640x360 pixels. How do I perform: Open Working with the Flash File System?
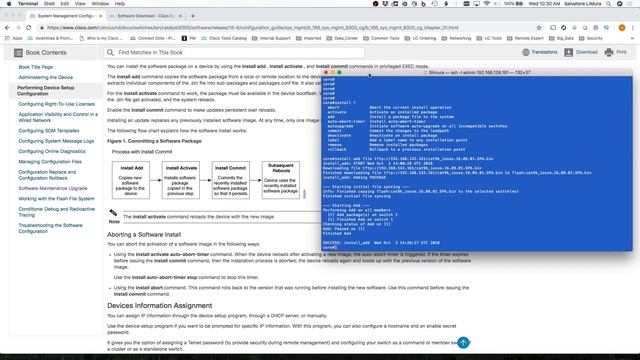(x=56, y=198)
